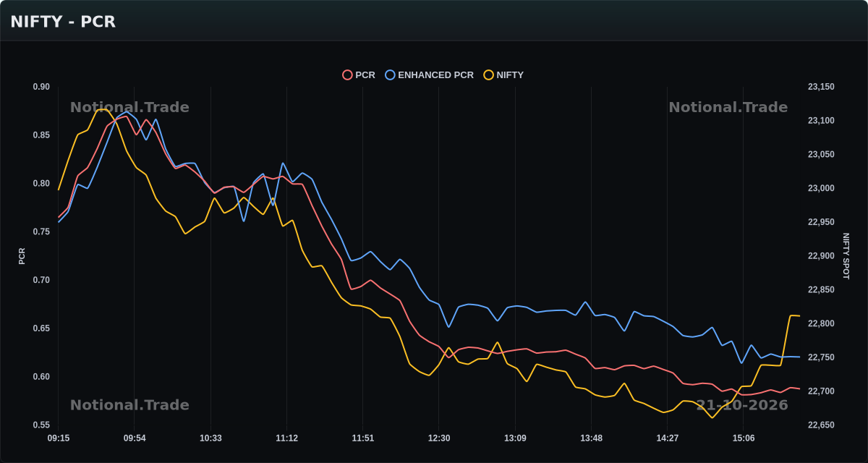Pick the "13:48" x-axis label
The height and width of the screenshot is (463, 868).
pos(591,438)
